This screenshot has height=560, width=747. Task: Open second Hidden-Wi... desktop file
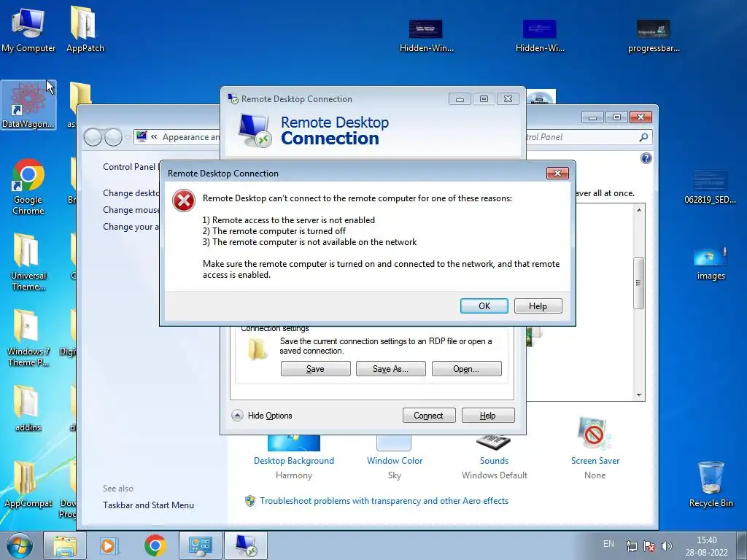(540, 36)
